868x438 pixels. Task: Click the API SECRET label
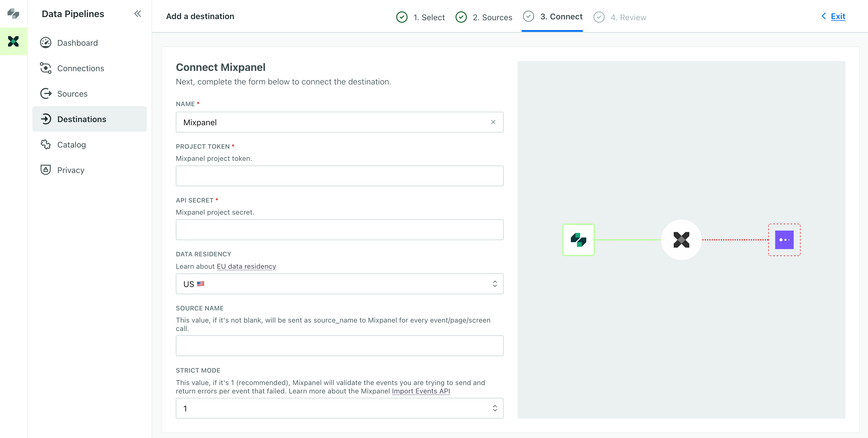click(x=194, y=200)
